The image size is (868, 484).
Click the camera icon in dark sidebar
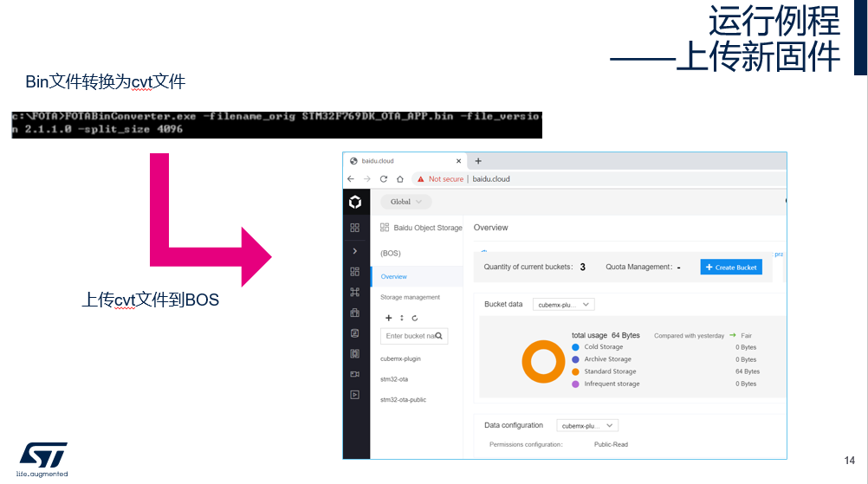pos(355,374)
